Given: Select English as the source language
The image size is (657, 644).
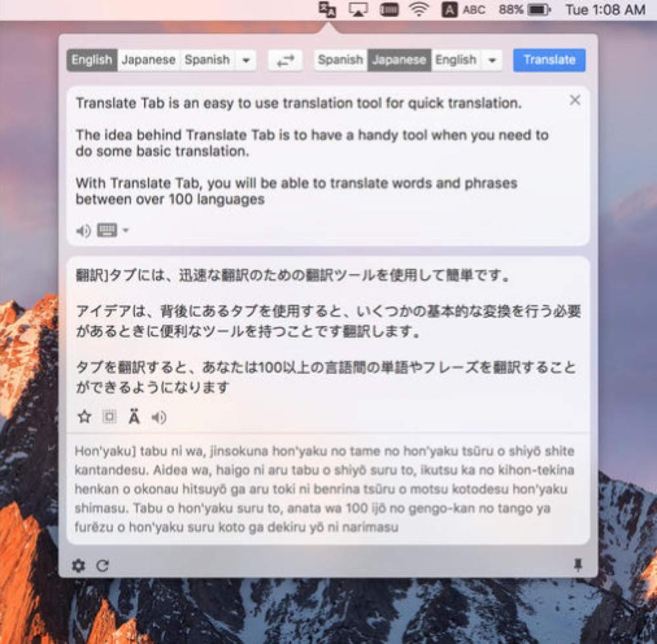Looking at the screenshot, I should point(92,60).
